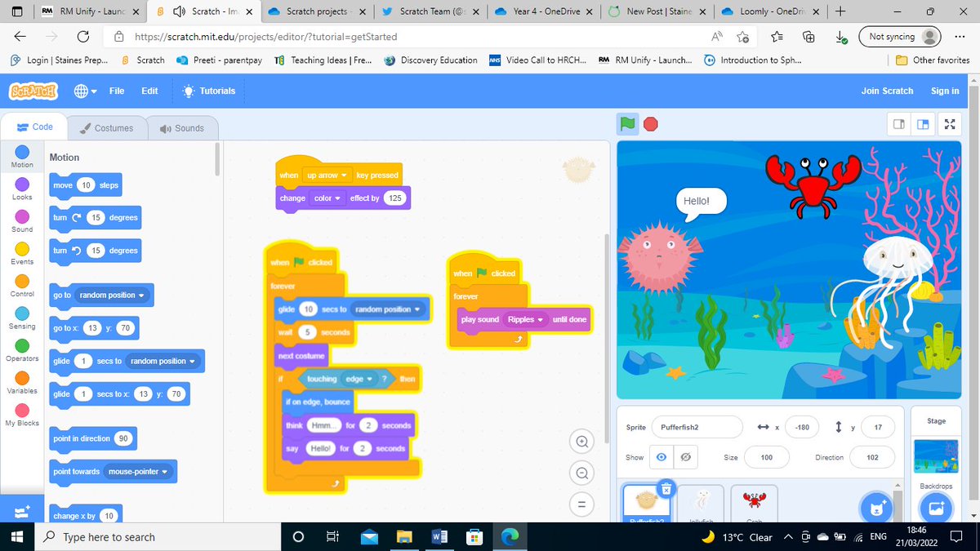Click the Choose a Sprite button
980x551 pixels.
point(877,508)
